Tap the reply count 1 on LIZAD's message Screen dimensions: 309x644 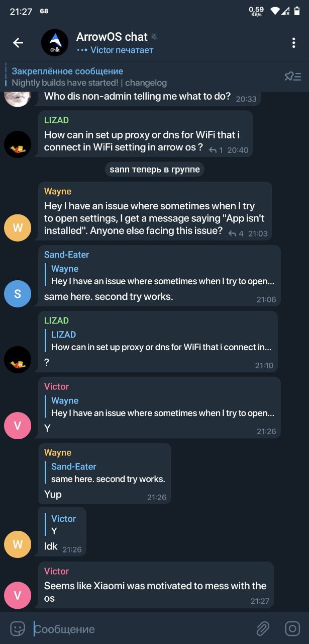[x=216, y=150]
